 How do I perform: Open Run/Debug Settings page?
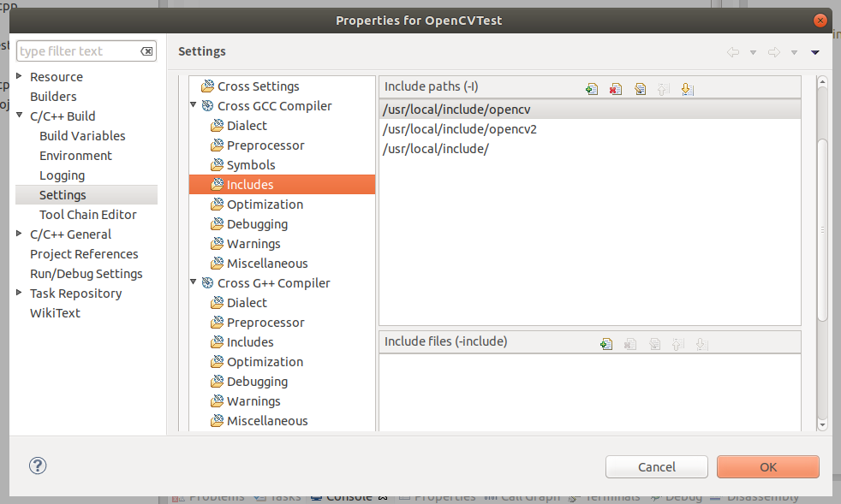coord(86,274)
